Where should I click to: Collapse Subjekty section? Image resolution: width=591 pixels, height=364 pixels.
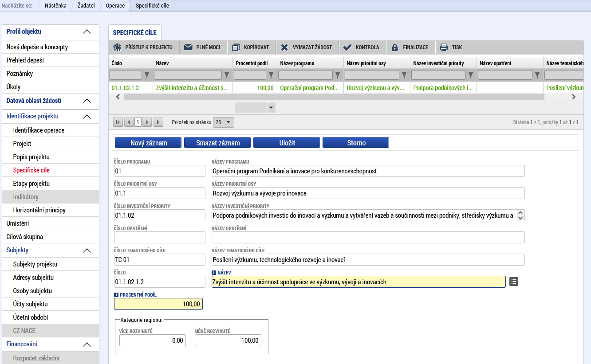point(87,250)
